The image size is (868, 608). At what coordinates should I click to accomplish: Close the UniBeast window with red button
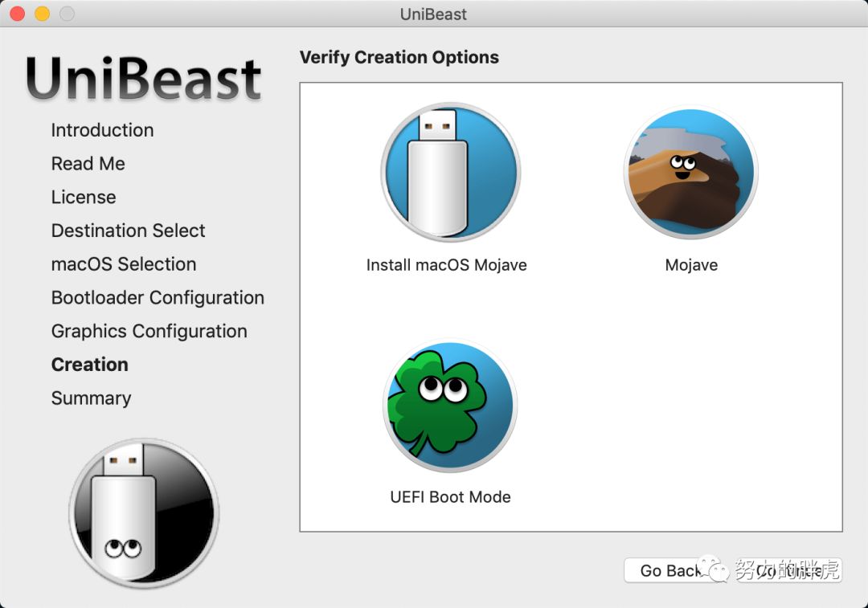coord(17,14)
